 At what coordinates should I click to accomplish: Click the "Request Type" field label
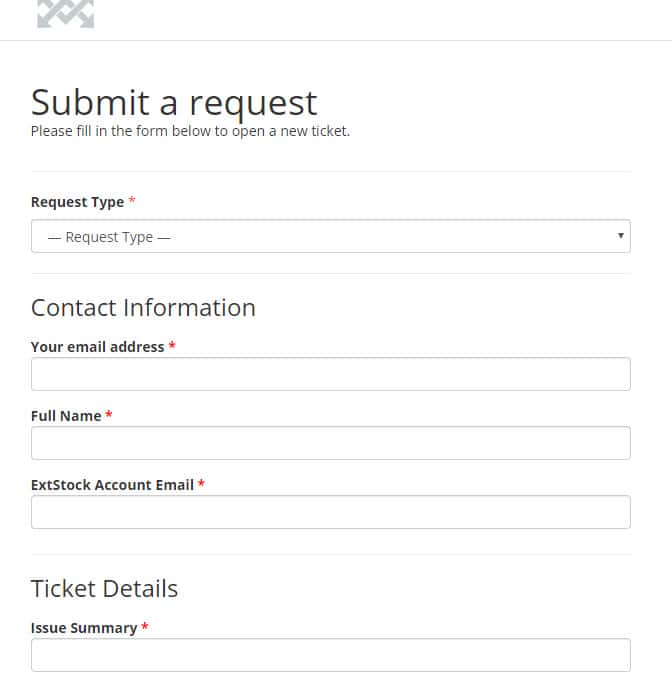(77, 202)
